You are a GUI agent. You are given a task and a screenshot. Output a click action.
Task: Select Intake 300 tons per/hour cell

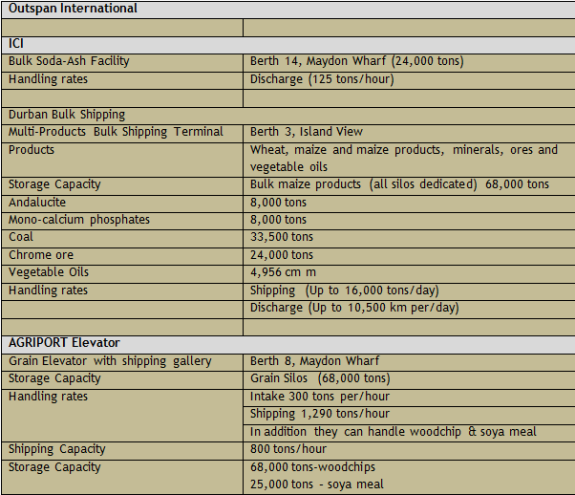pyautogui.click(x=409, y=397)
